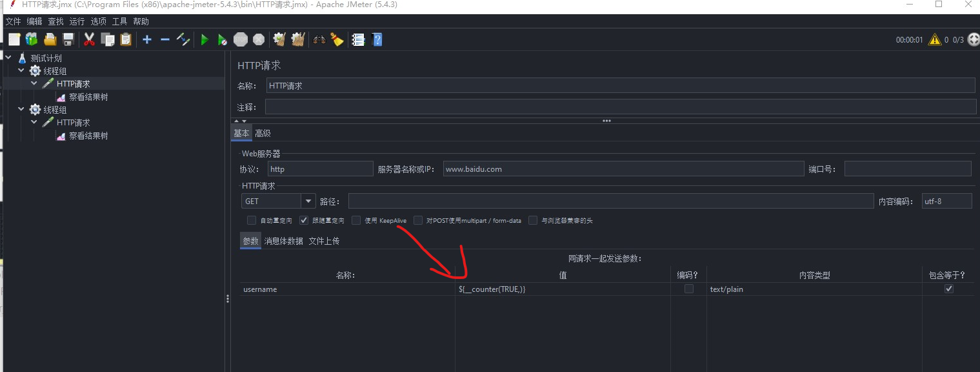Reset search with yellow broom icon

[x=337, y=39]
